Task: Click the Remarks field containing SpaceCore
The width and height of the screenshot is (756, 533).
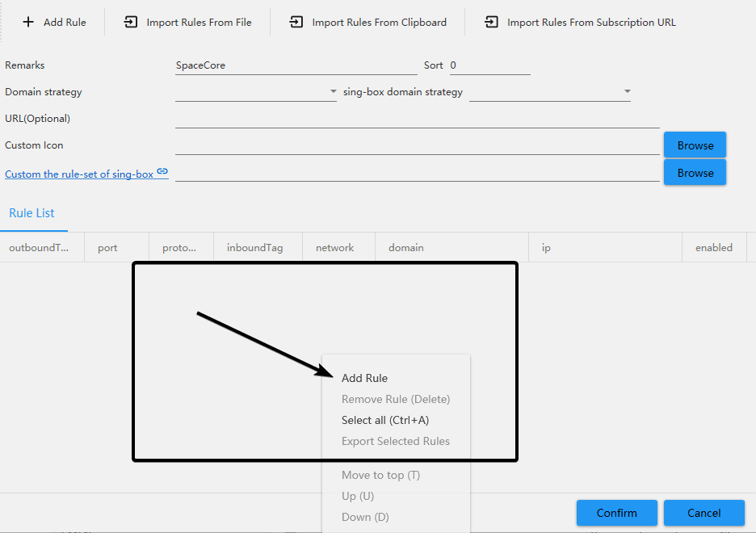Action: pyautogui.click(x=296, y=65)
